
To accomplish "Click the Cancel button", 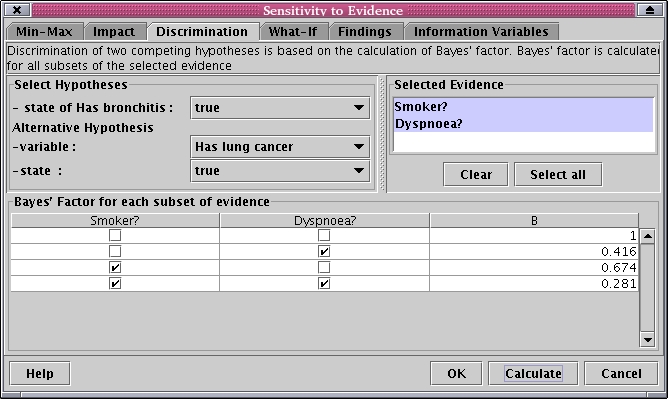I will [x=621, y=373].
